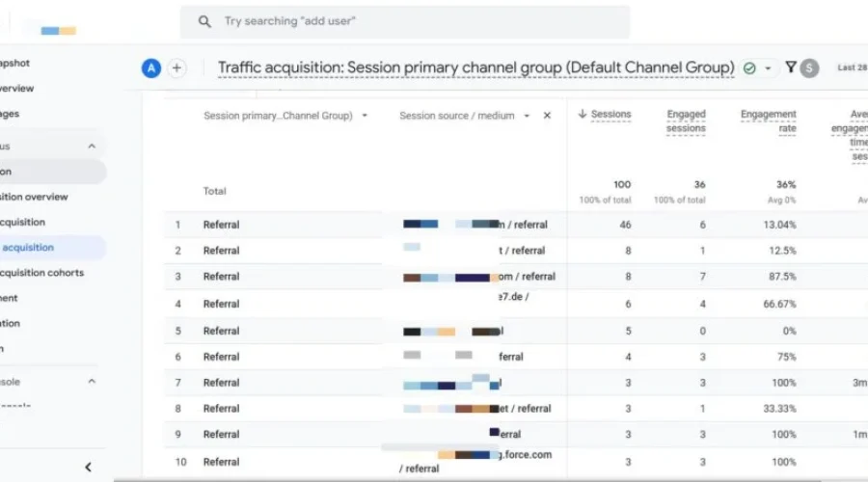Click the green check status icon
Screen dimensions: 868x482
click(x=749, y=68)
